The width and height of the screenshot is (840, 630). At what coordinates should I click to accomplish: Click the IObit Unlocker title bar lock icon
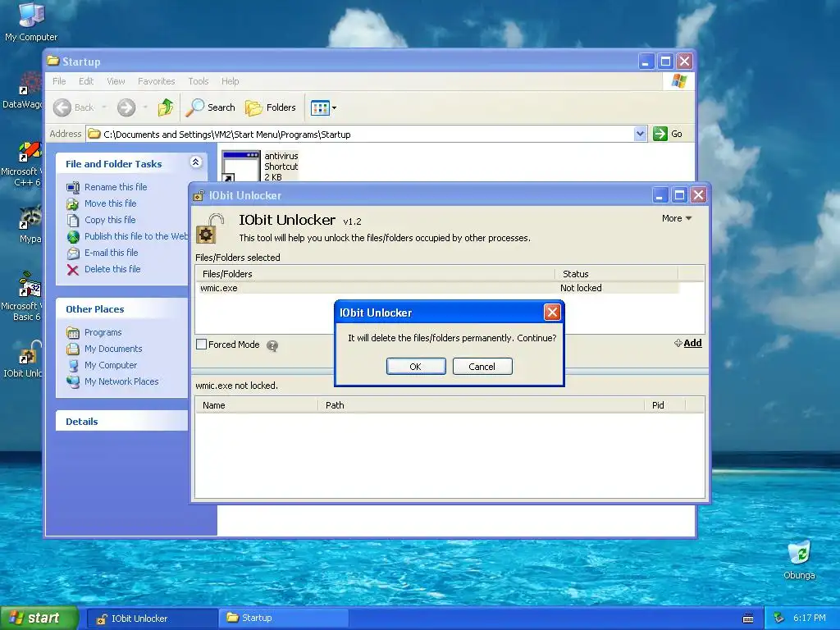(199, 195)
